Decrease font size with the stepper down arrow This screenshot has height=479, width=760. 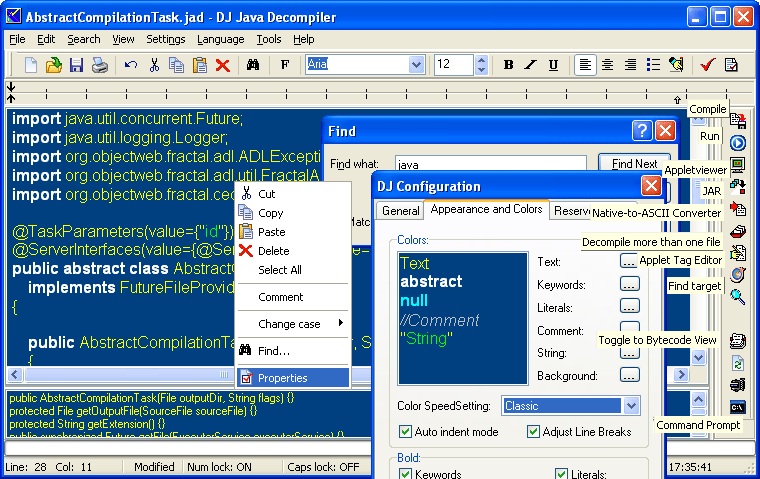click(x=481, y=69)
